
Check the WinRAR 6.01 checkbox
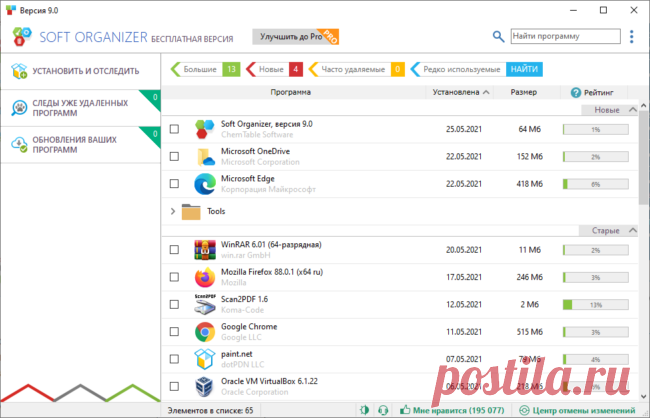[174, 250]
